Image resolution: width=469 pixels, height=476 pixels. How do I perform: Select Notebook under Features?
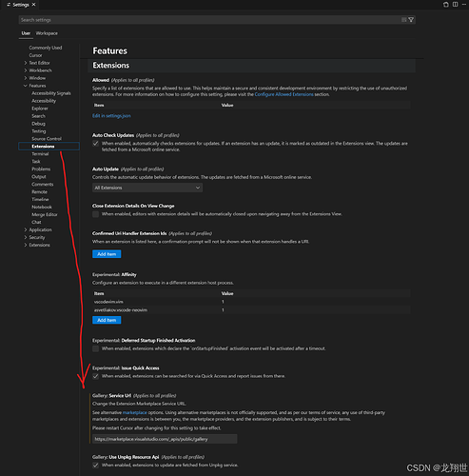pyautogui.click(x=42, y=207)
